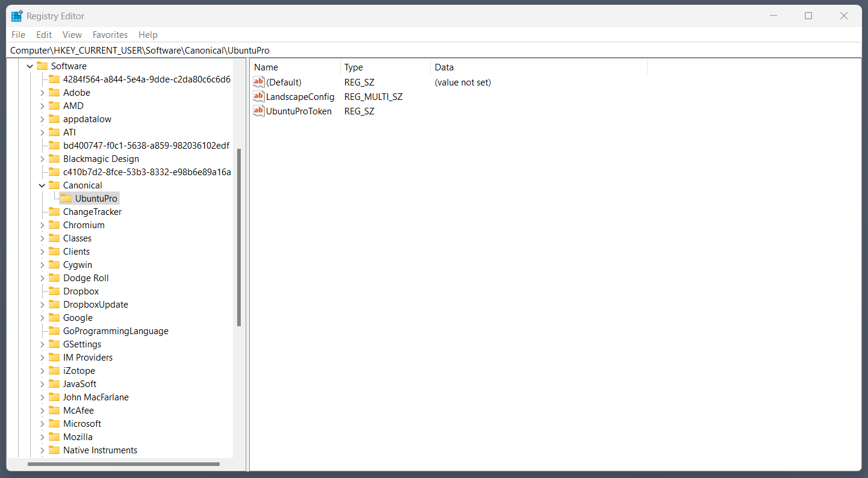Expand the IM Providers key

[x=42, y=358]
